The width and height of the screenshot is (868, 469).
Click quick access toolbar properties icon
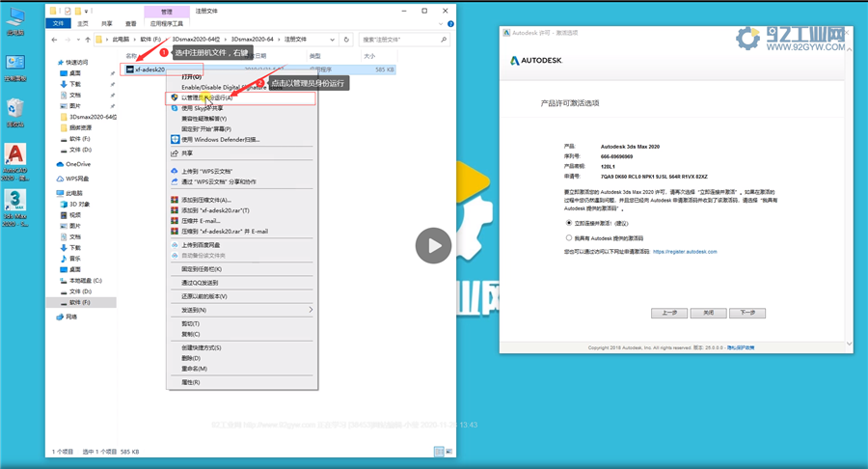point(67,11)
